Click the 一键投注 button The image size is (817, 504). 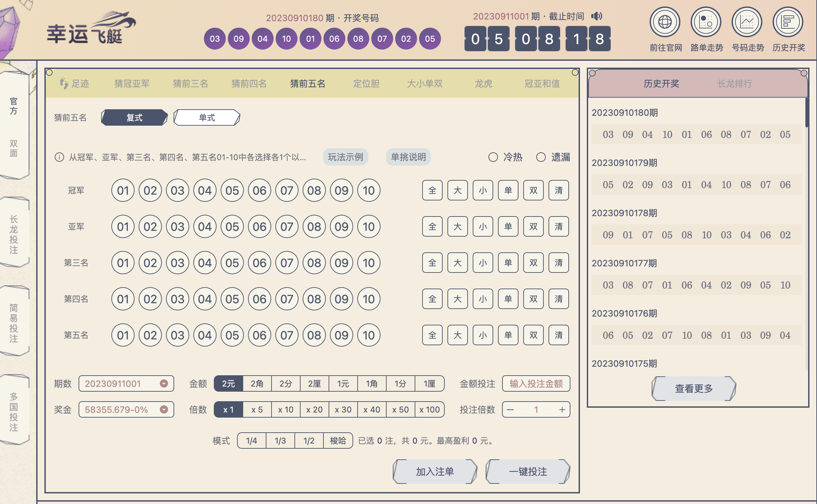coord(528,472)
